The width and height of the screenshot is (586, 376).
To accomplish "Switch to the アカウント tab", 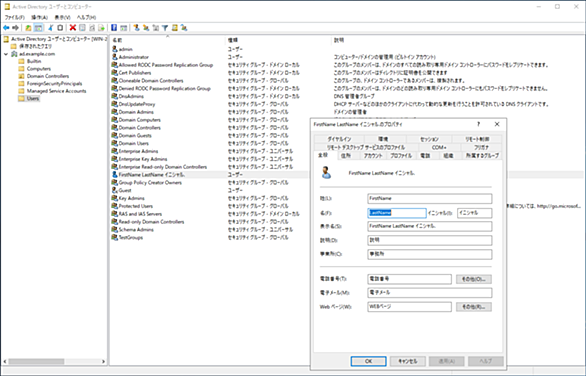I will [373, 155].
